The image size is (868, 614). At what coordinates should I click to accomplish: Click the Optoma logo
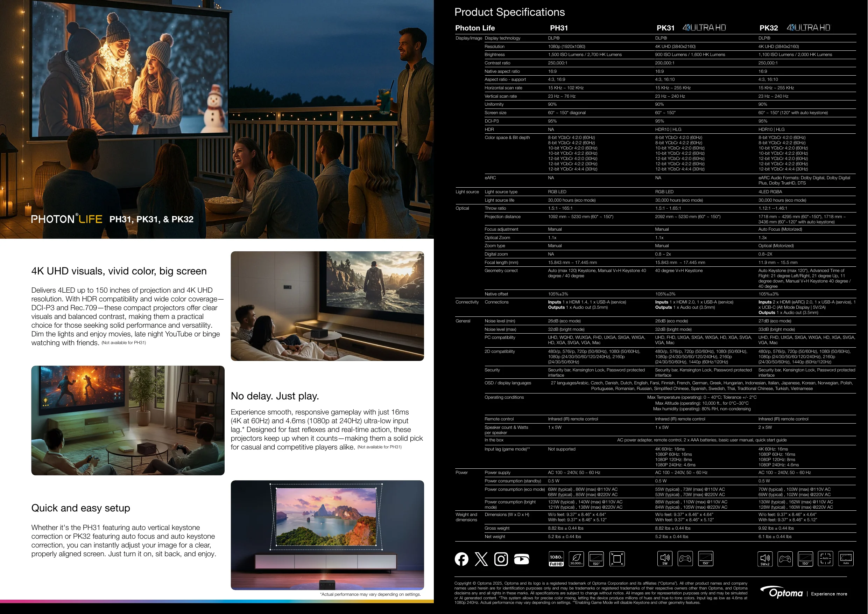click(782, 592)
